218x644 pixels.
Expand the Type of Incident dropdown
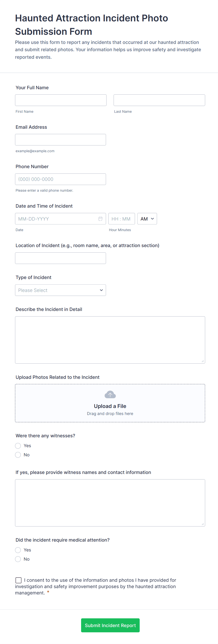tap(60, 290)
